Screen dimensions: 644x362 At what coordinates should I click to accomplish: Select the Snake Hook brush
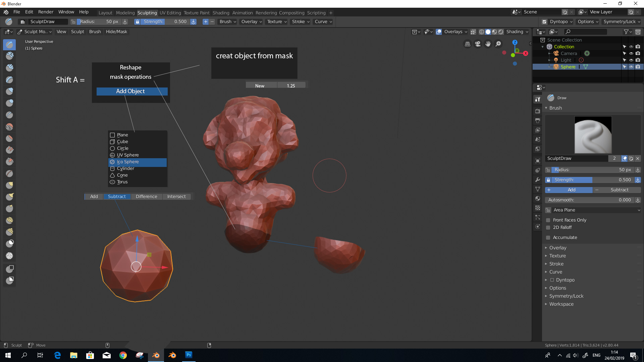(x=9, y=197)
